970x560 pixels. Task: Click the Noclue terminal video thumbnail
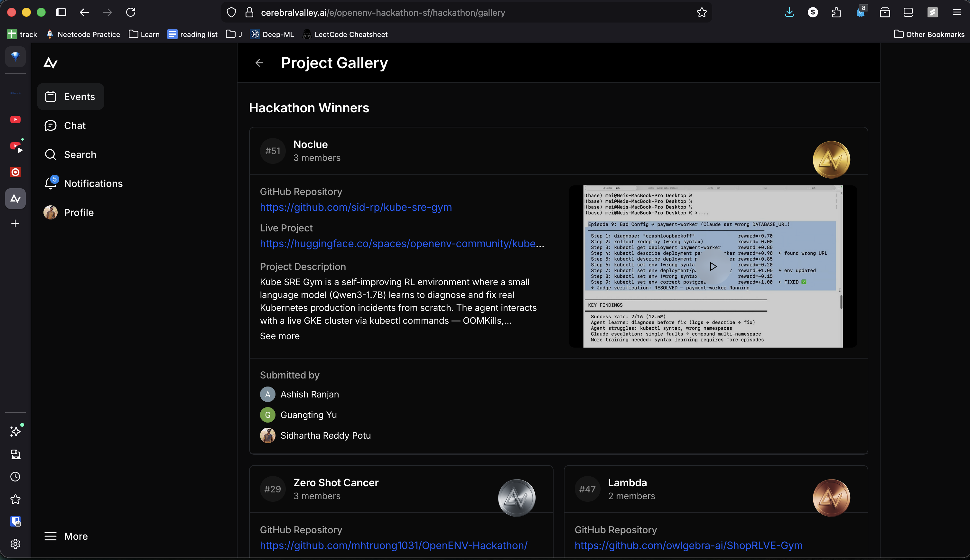(x=713, y=266)
